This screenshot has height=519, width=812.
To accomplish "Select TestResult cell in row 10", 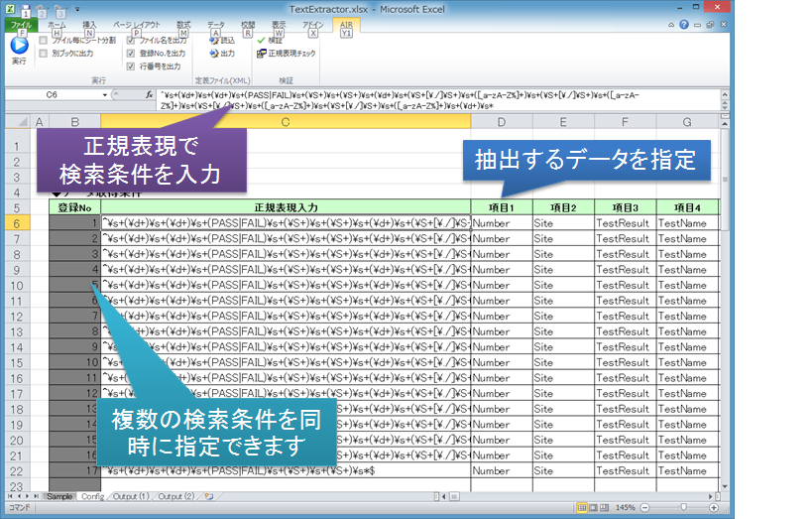I will 625,285.
